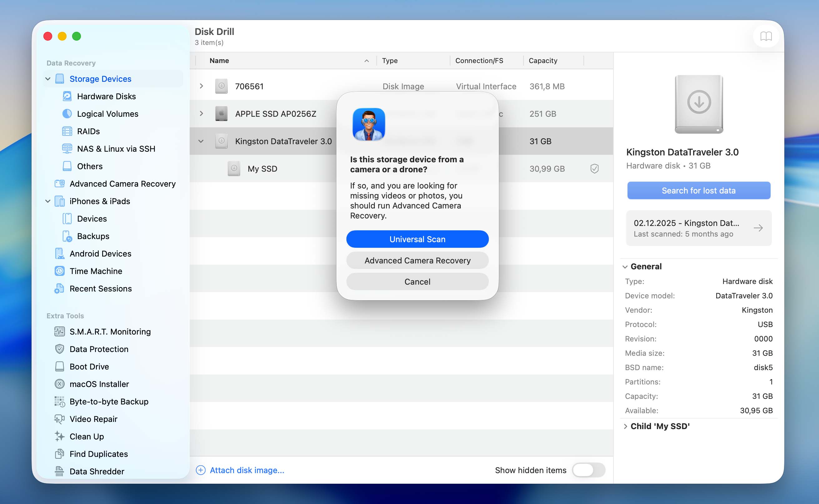Open Time Machine in the sidebar
The height and width of the screenshot is (504, 819).
(96, 271)
